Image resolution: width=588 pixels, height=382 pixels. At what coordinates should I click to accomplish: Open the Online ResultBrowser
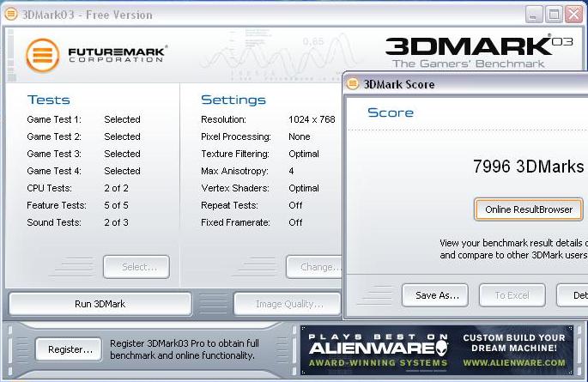[529, 209]
